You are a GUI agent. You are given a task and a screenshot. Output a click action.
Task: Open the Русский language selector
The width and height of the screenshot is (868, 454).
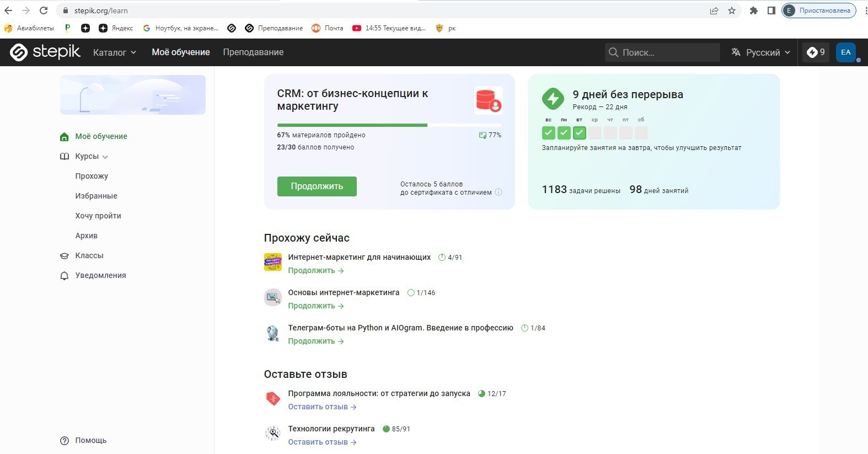(761, 52)
